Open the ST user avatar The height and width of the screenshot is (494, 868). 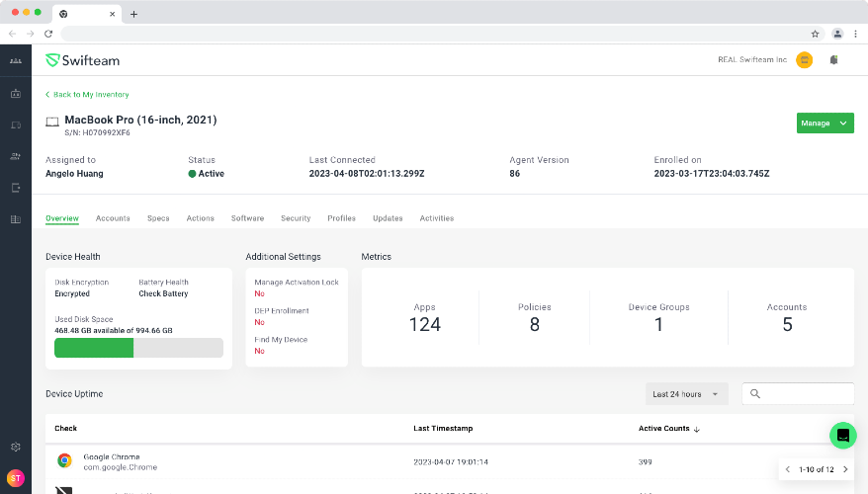coord(16,478)
